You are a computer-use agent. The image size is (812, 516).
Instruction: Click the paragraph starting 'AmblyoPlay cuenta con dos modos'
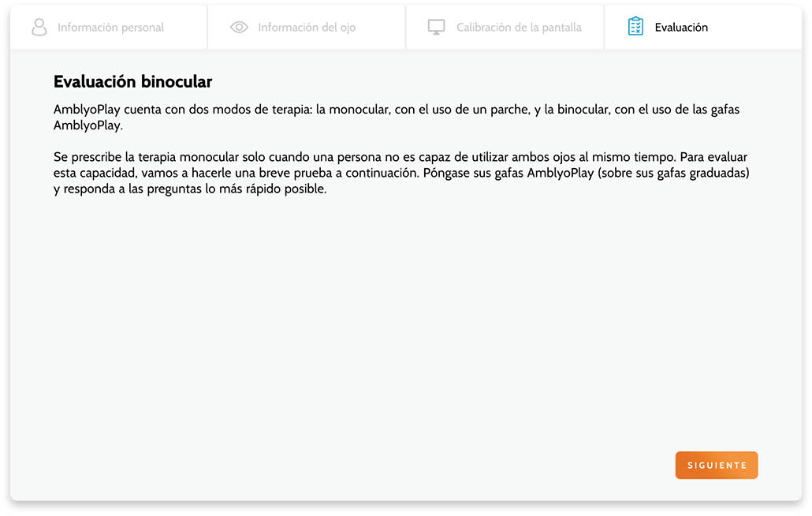tap(397, 117)
